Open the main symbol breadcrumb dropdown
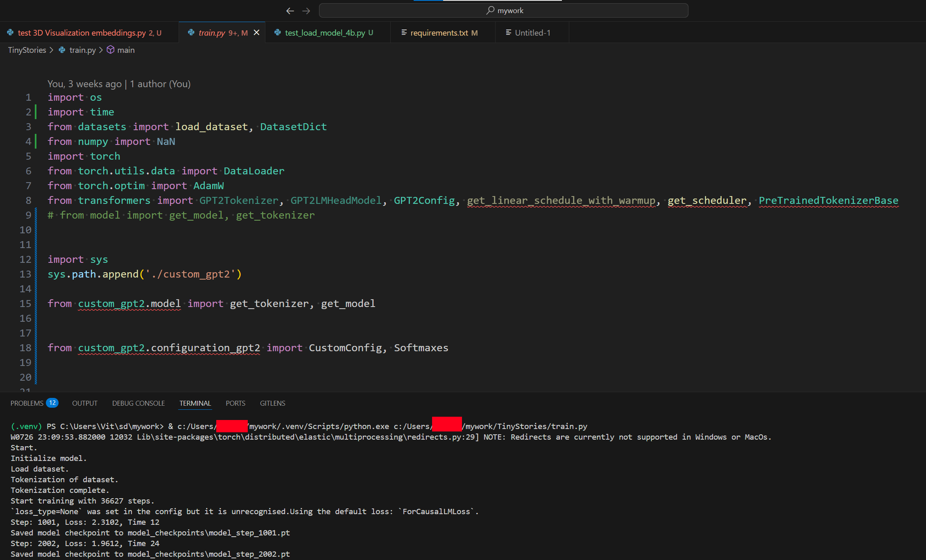This screenshot has width=926, height=560. pos(126,50)
